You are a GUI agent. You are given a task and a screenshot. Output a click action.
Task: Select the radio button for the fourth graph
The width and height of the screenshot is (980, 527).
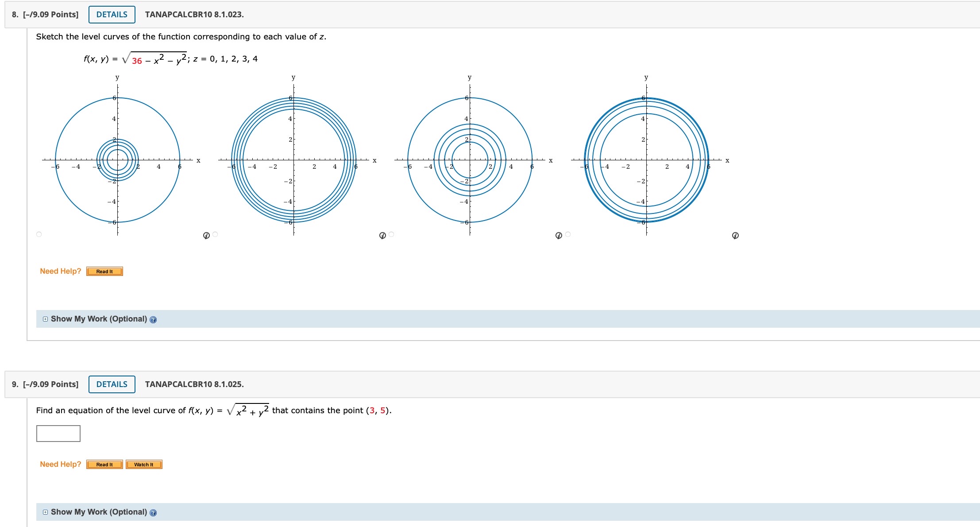tap(568, 234)
